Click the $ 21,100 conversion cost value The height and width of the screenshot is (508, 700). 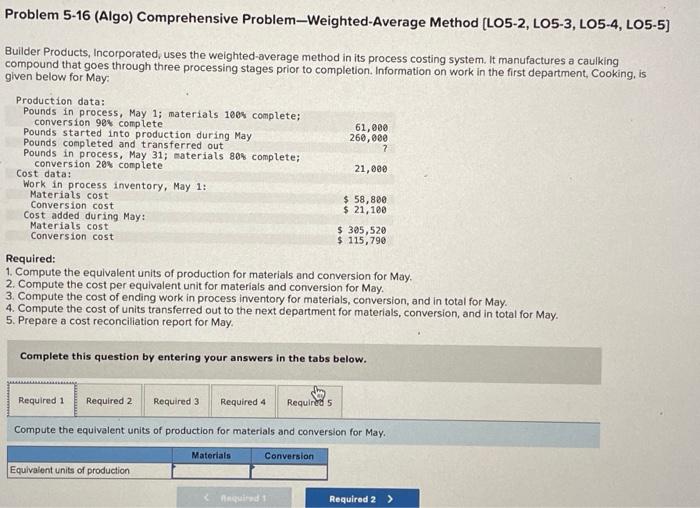pyautogui.click(x=365, y=210)
